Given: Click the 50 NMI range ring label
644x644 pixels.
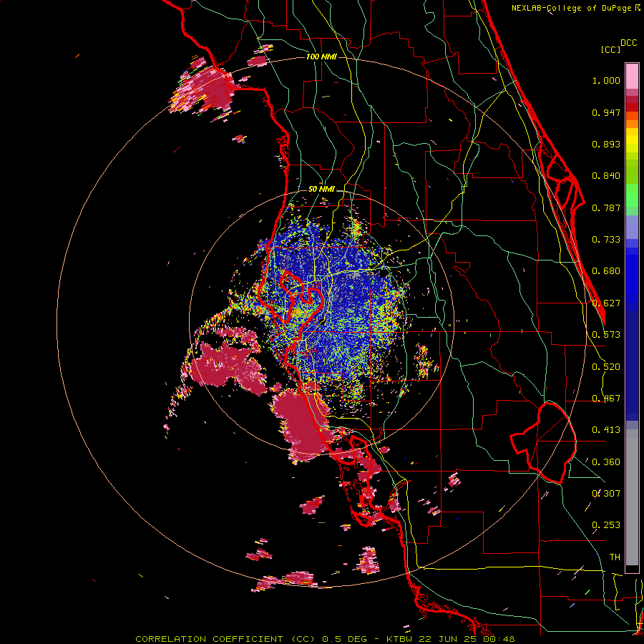Looking at the screenshot, I should 321,189.
